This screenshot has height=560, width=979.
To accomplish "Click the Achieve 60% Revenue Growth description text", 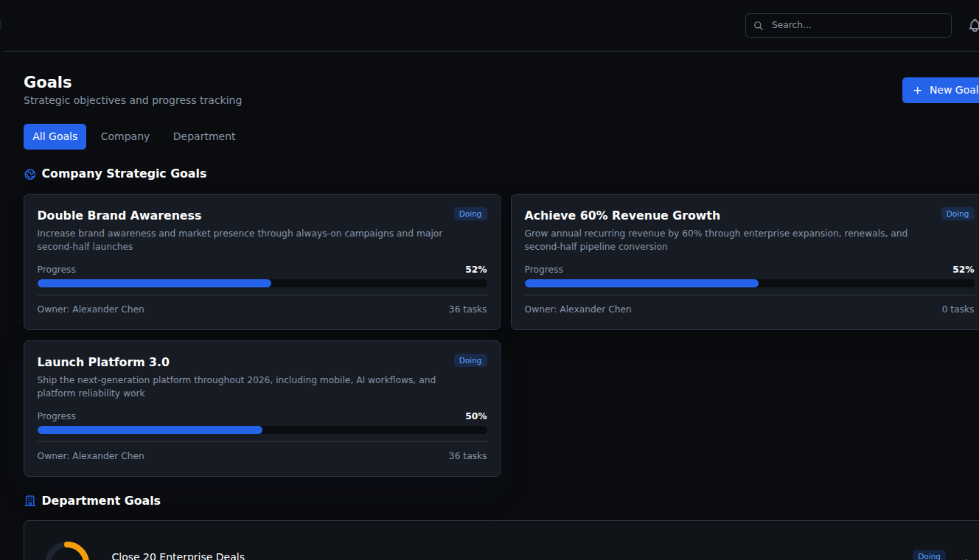I will [x=717, y=240].
